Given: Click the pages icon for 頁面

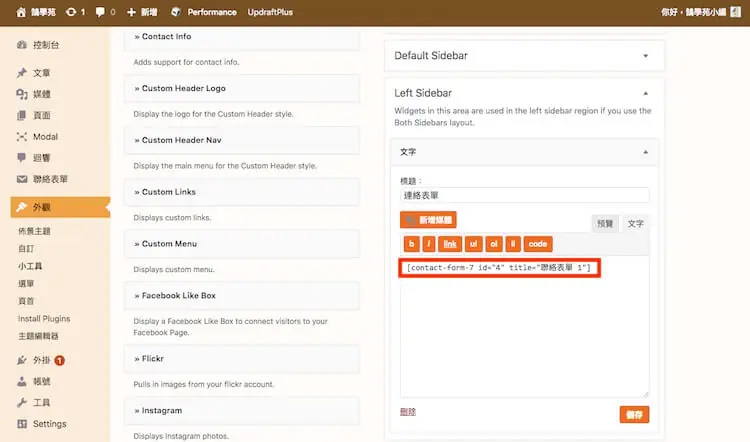Looking at the screenshot, I should pyautogui.click(x=22, y=115).
